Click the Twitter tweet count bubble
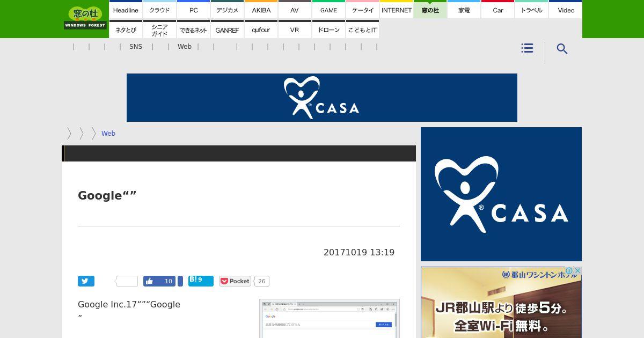Viewport: 644px width, 338px height. point(127,281)
